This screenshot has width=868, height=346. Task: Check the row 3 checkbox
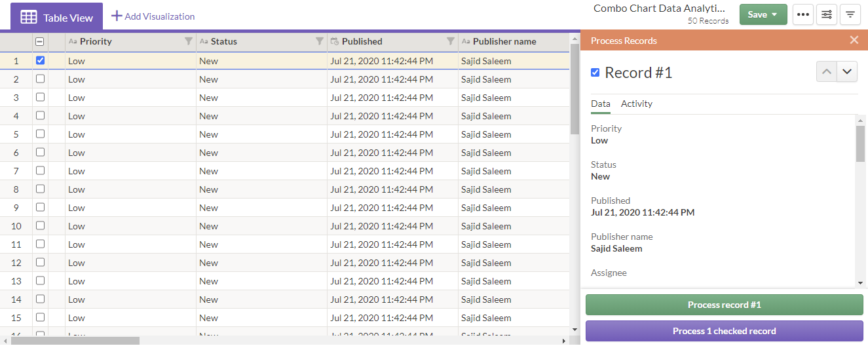pos(40,97)
